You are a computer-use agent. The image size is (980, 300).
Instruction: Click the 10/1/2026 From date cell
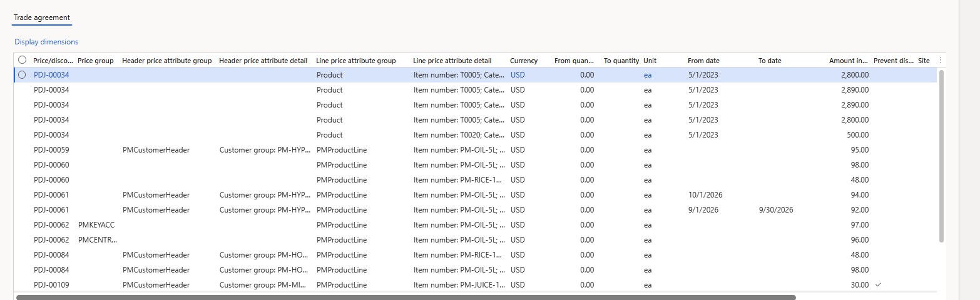[705, 195]
